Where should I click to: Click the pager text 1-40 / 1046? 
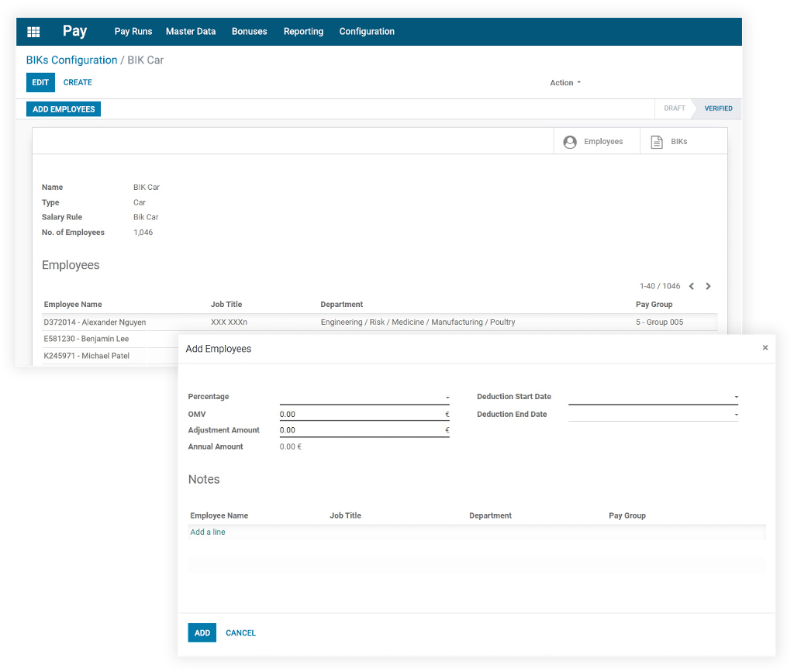tap(660, 287)
